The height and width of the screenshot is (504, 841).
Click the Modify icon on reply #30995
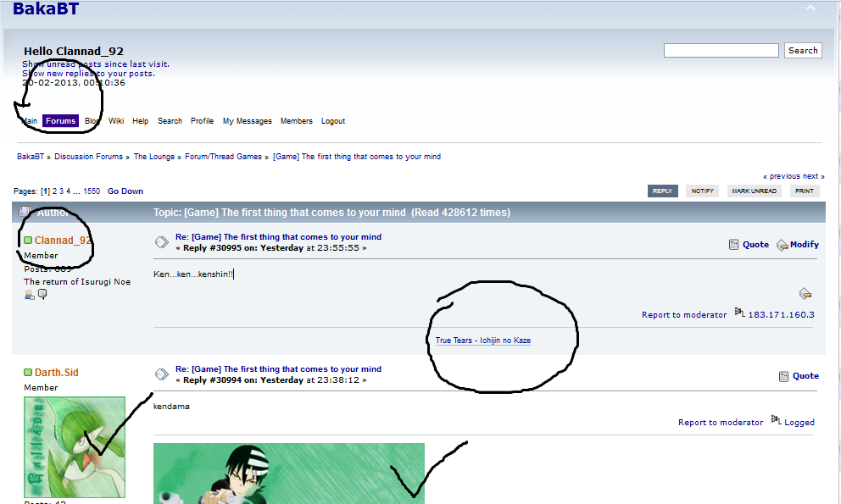(x=782, y=245)
